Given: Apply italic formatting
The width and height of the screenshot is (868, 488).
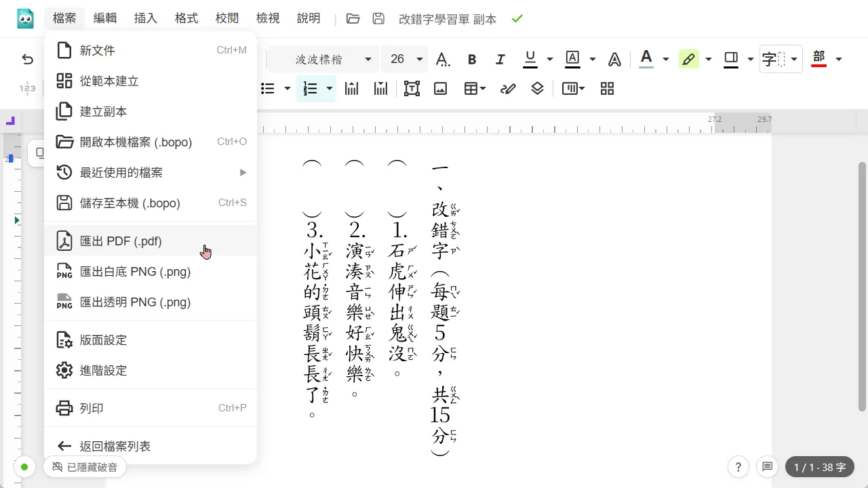Looking at the screenshot, I should click(x=500, y=60).
